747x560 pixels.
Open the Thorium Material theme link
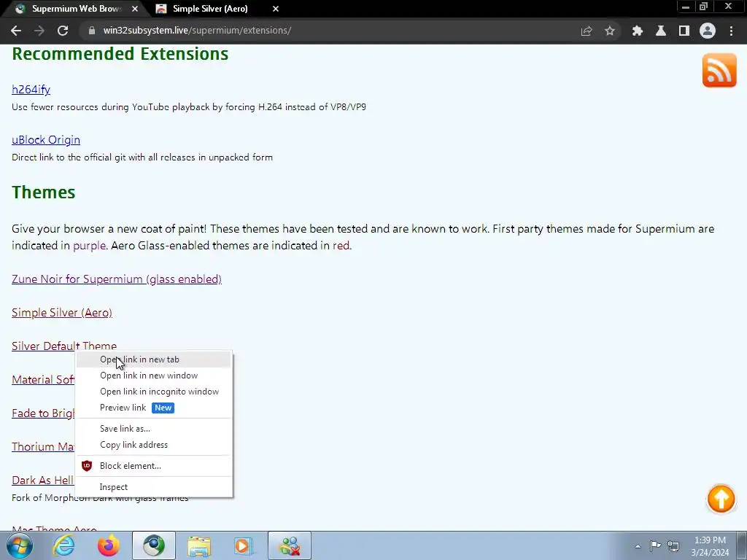click(x=43, y=447)
